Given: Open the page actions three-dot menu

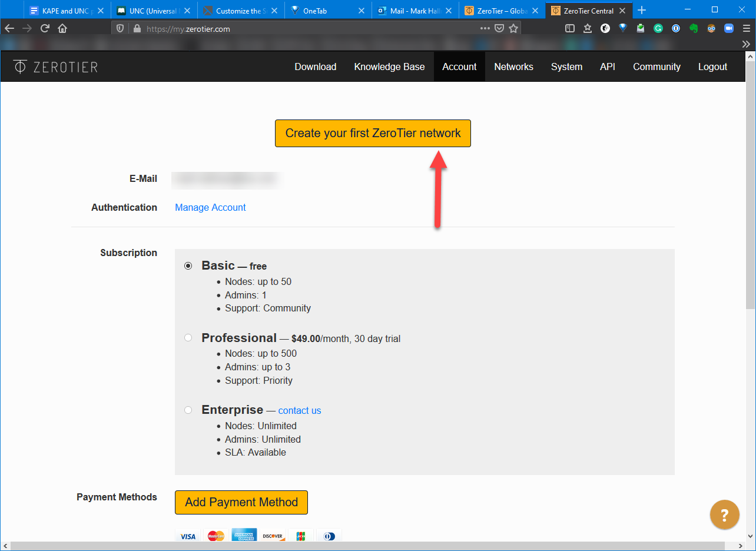Looking at the screenshot, I should tap(485, 28).
